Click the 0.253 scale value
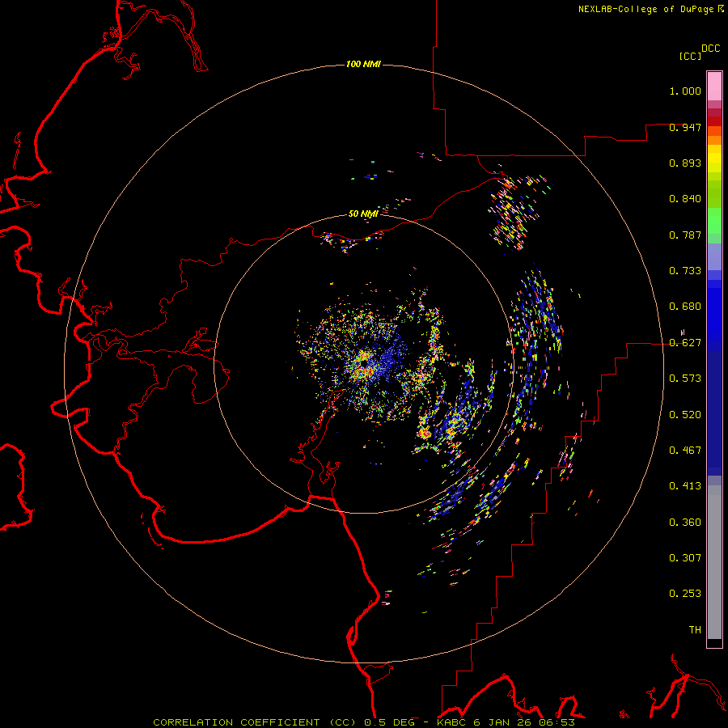This screenshot has height=728, width=728. click(685, 594)
